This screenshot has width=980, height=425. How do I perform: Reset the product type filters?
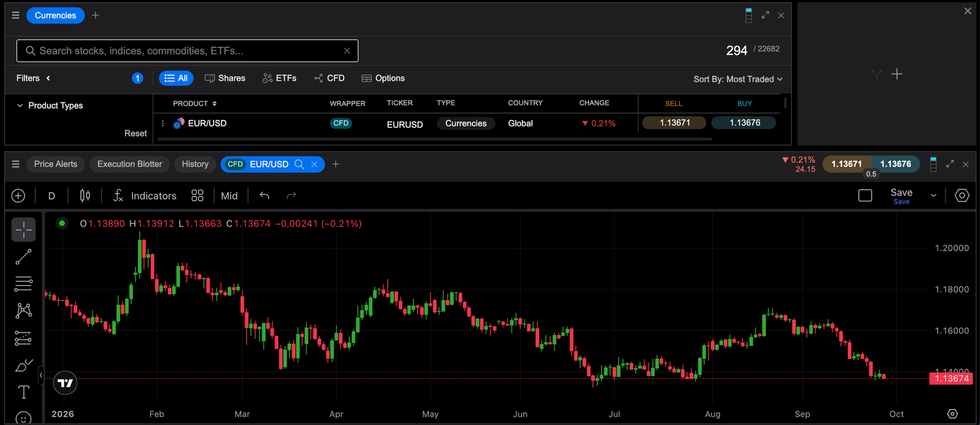coord(135,134)
